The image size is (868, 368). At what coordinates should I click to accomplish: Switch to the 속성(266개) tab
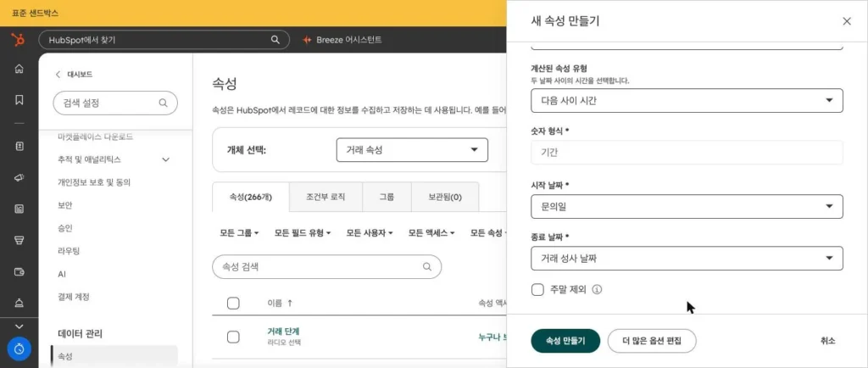point(251,197)
